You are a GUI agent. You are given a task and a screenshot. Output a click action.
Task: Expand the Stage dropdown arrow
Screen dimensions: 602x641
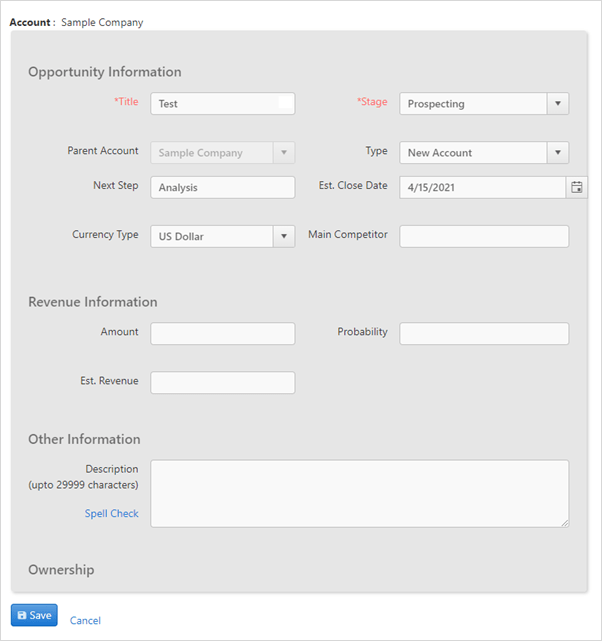558,103
